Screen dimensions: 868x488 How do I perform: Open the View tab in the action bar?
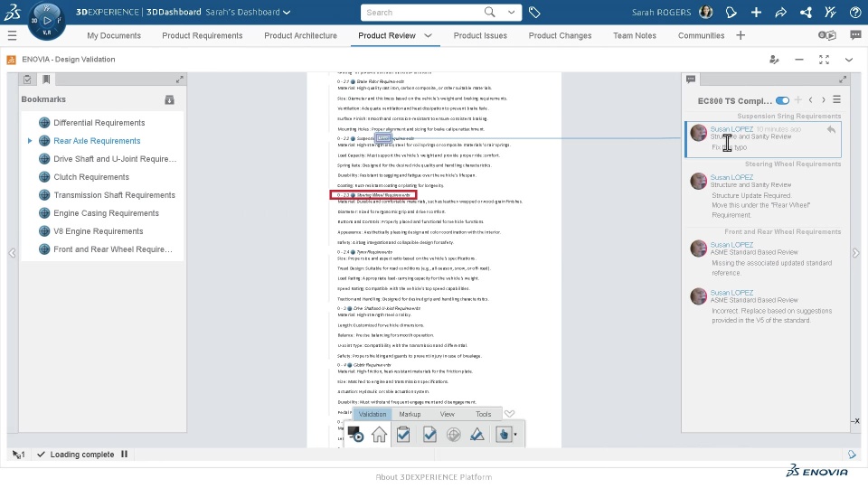click(447, 414)
